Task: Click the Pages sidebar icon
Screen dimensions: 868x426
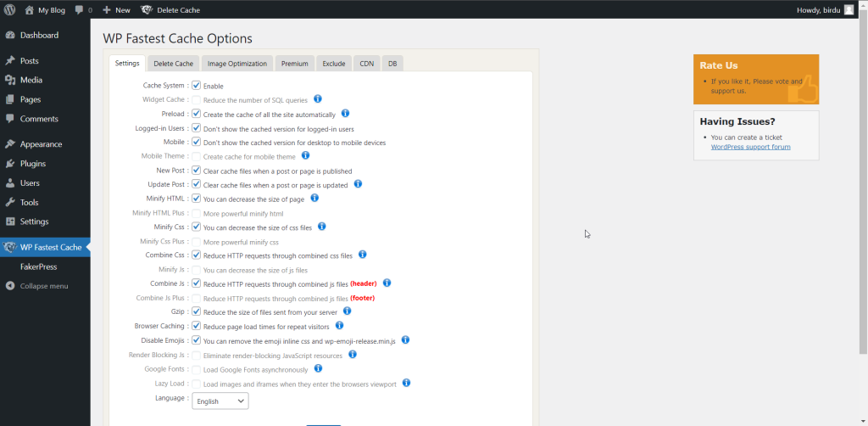Action: click(10, 100)
